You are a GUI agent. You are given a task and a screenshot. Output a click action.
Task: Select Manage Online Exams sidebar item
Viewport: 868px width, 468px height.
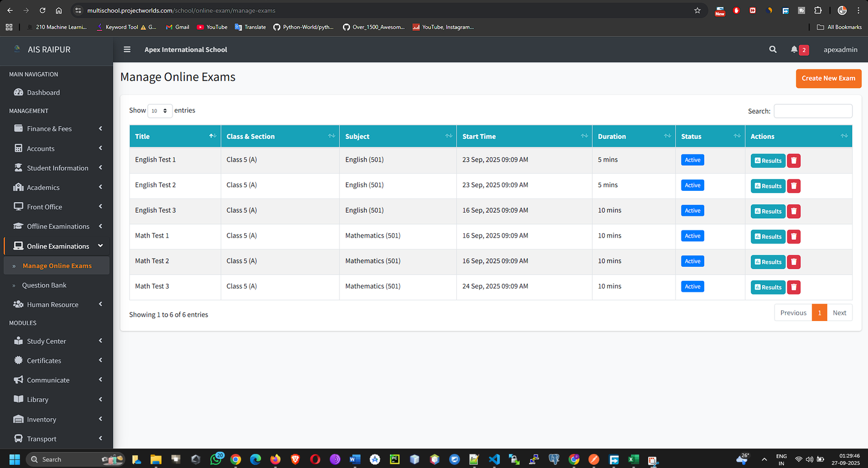coord(57,266)
